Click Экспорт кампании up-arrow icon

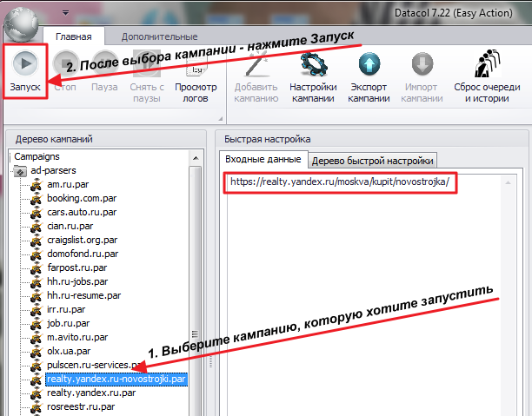point(369,63)
